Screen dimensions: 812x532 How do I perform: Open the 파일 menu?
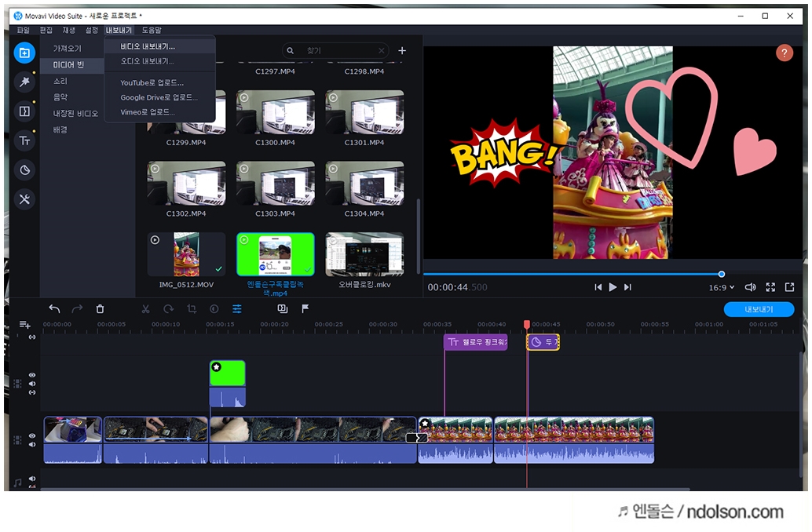point(24,30)
